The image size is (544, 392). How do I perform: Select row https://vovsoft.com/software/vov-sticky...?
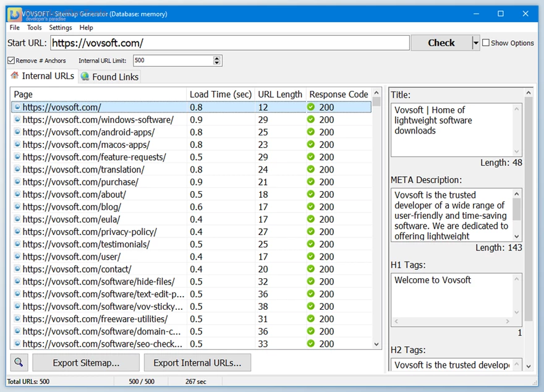click(x=191, y=306)
